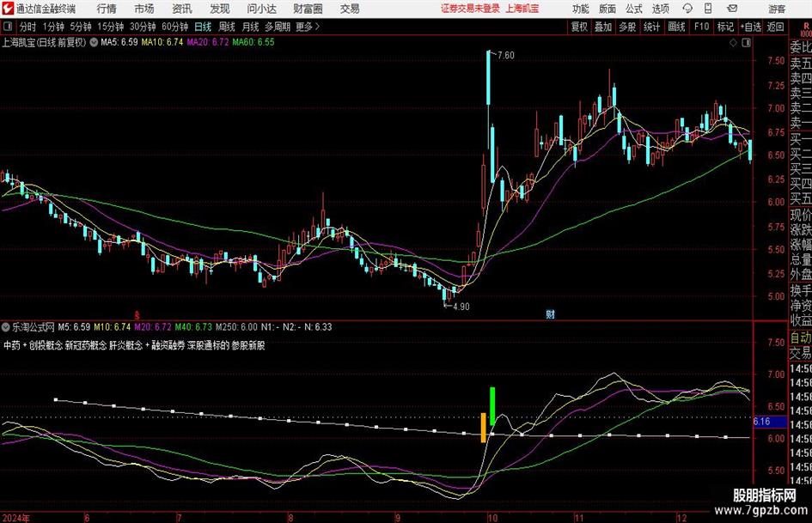Viewport: 812px width, 523px height.
Task: Open the 功能 menu
Action: pyautogui.click(x=581, y=9)
